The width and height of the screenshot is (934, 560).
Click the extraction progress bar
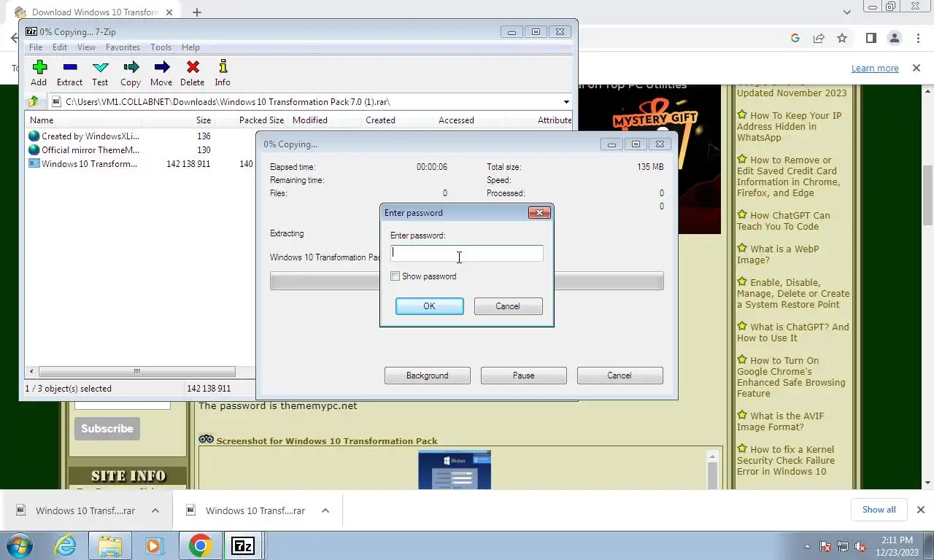pos(467,281)
